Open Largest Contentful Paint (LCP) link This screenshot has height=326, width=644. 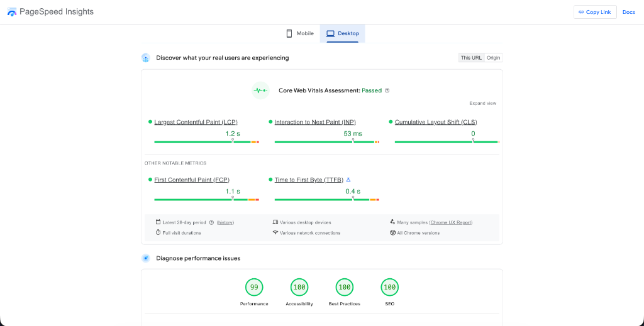(196, 122)
